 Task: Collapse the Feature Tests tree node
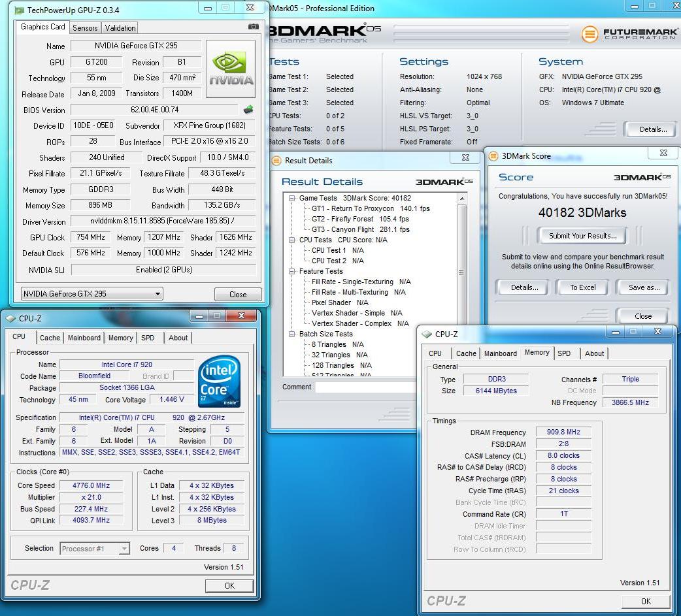coord(292,271)
